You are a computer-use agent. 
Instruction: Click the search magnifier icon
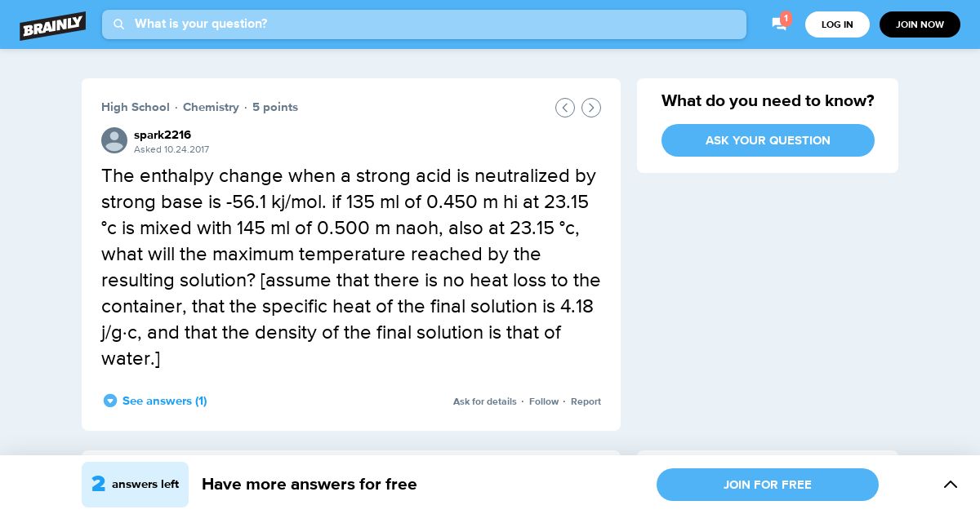(118, 24)
